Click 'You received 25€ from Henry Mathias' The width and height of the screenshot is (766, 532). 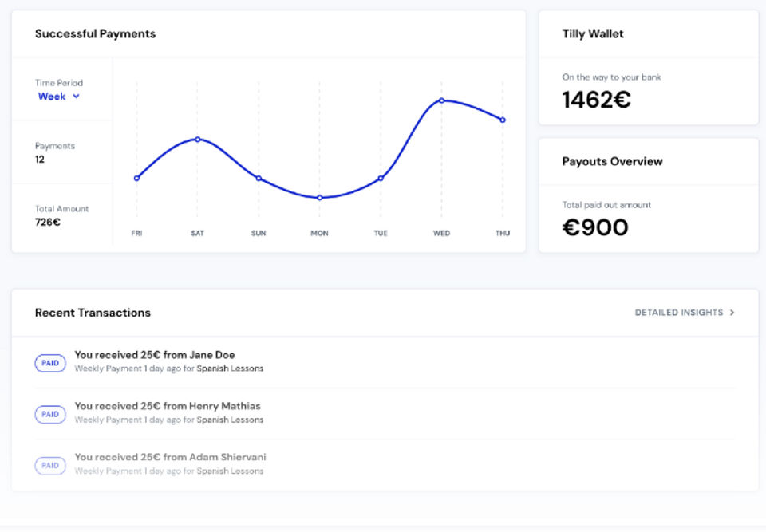coord(168,406)
